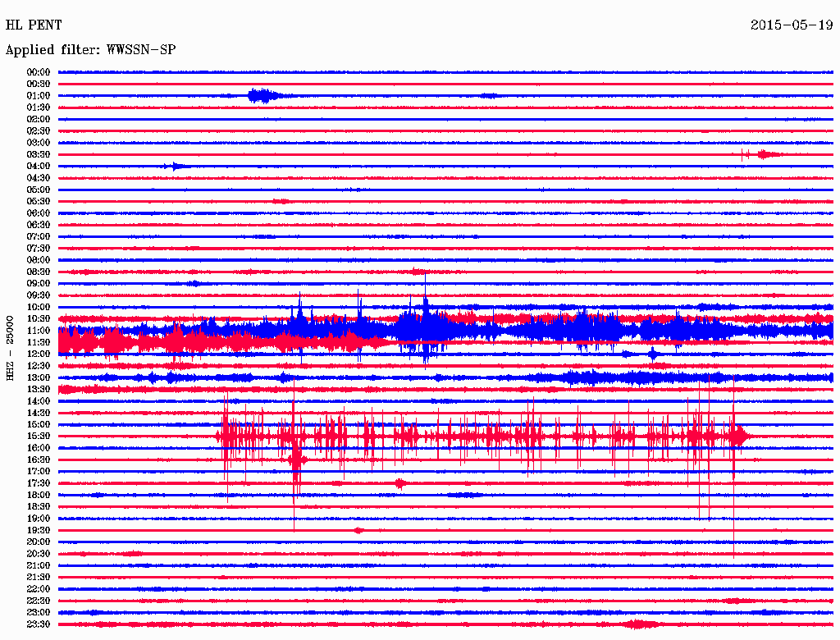Click the 13:00 time label

pyautogui.click(x=39, y=378)
